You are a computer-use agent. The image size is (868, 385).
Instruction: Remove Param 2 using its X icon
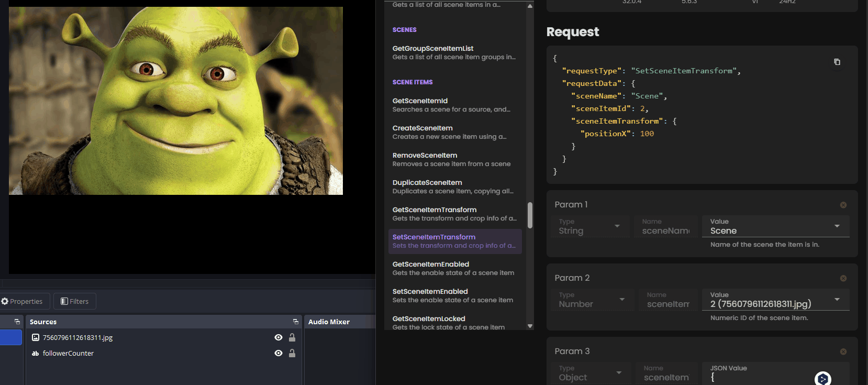click(843, 278)
